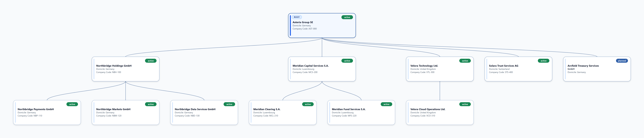This screenshot has width=644, height=138.
Task: Click planned badge on Arcfield Treasury Services
Action: pyautogui.click(x=622, y=61)
